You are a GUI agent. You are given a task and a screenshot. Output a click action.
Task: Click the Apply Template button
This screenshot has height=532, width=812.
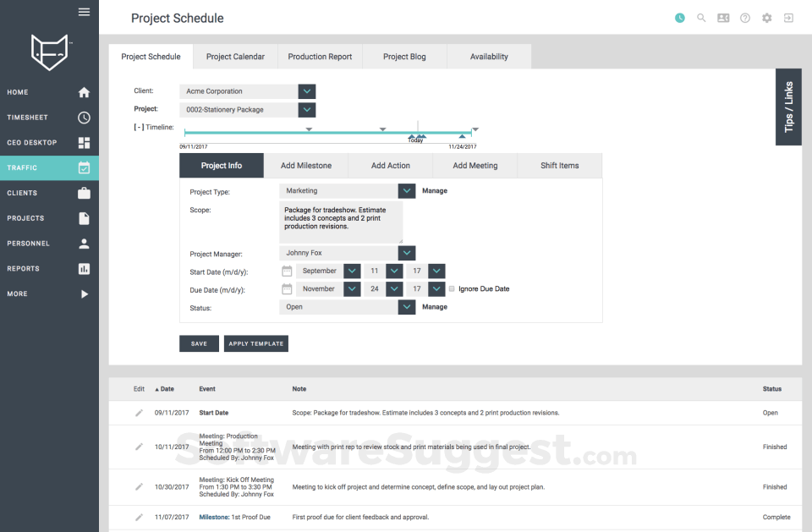pos(255,343)
